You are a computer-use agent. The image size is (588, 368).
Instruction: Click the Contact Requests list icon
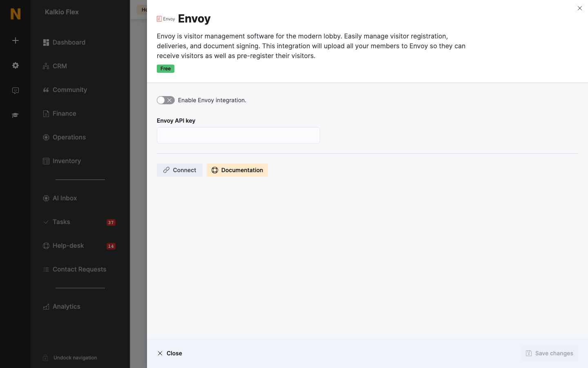46,269
